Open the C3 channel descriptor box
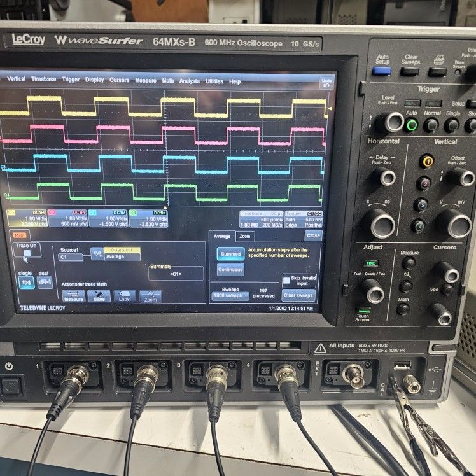The image size is (476, 476). click(108, 218)
